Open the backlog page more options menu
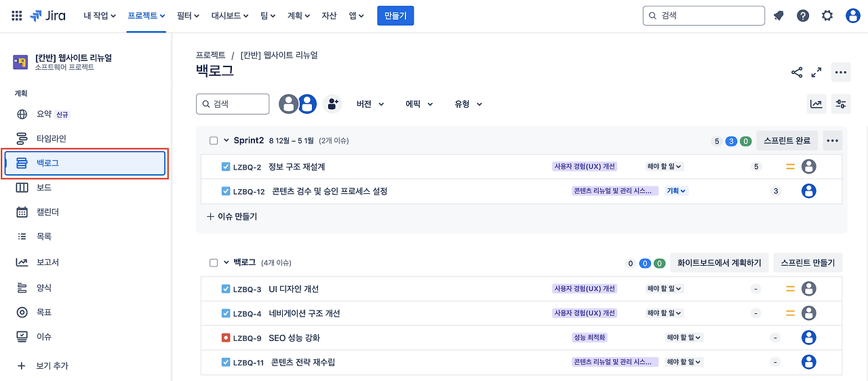 [x=841, y=73]
